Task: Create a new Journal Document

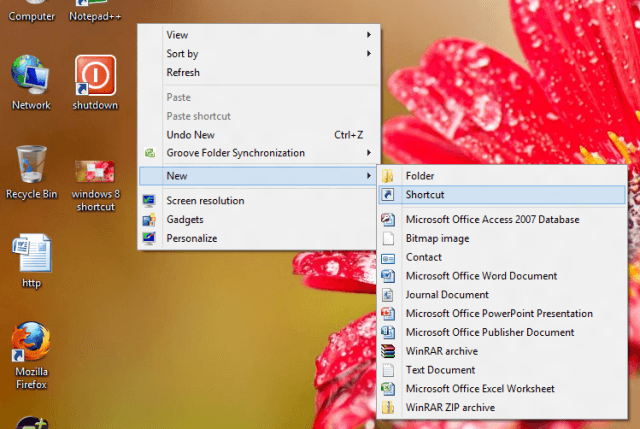Action: click(502, 295)
